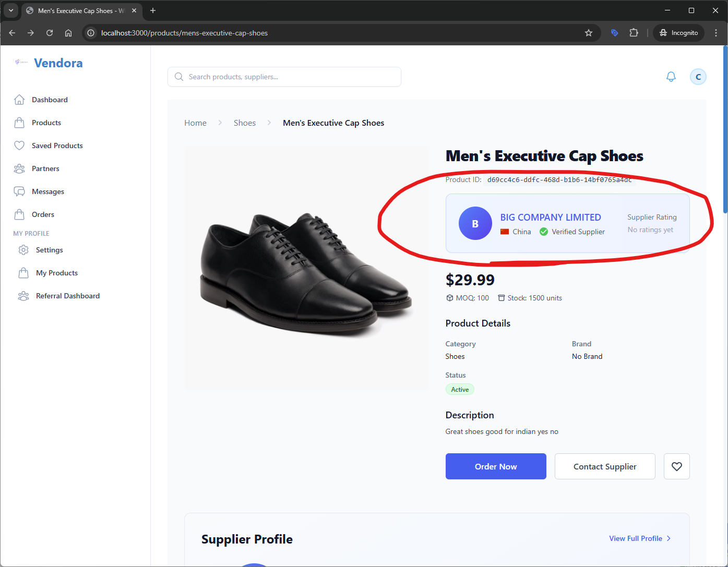Go to Saved Products in sidebar
The width and height of the screenshot is (728, 567).
pos(57,146)
